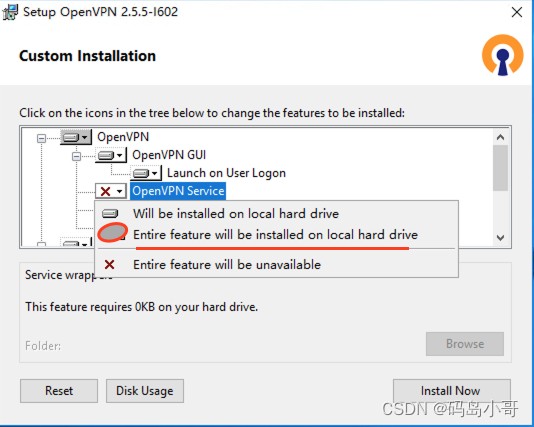Choose Entire feature will be unavailable

click(x=227, y=265)
